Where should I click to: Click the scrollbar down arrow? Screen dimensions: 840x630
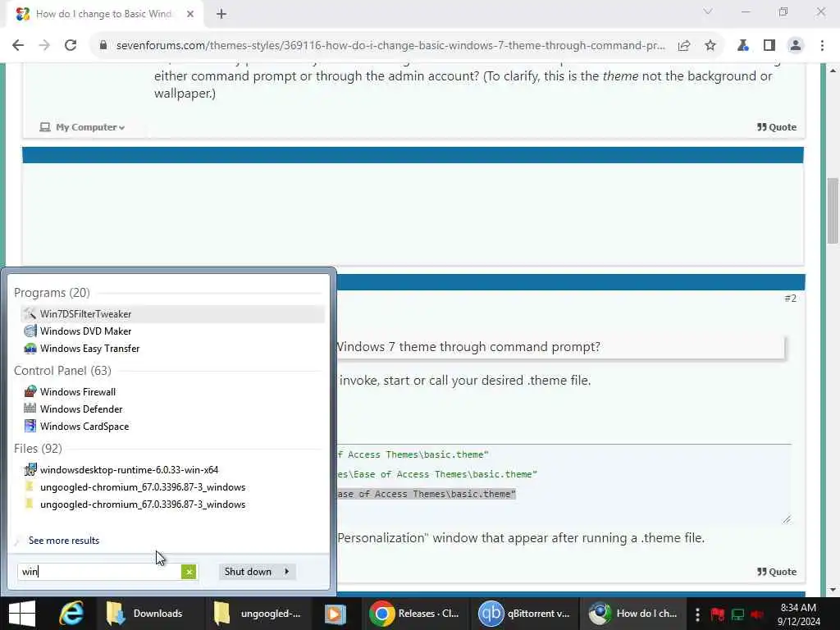pos(833,590)
